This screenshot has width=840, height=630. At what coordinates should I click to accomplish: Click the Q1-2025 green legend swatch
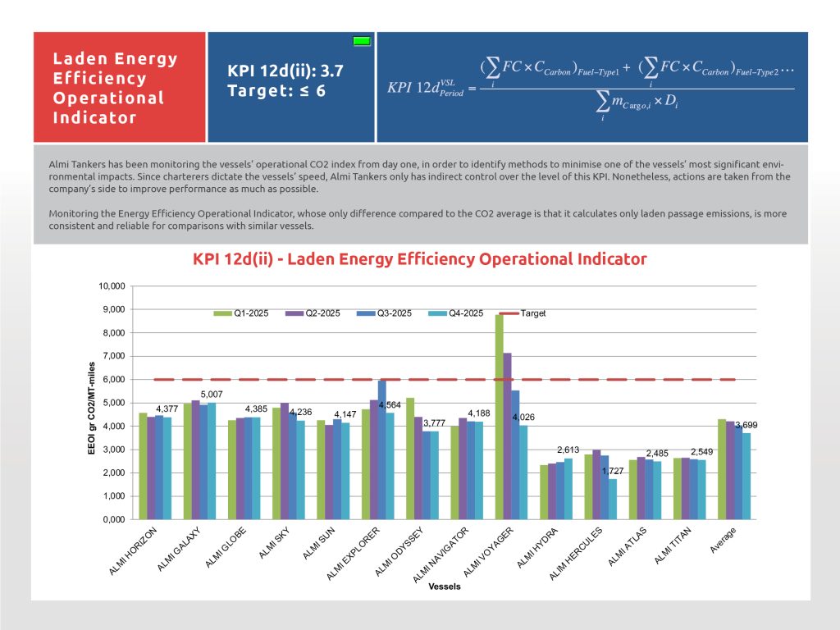[x=219, y=313]
